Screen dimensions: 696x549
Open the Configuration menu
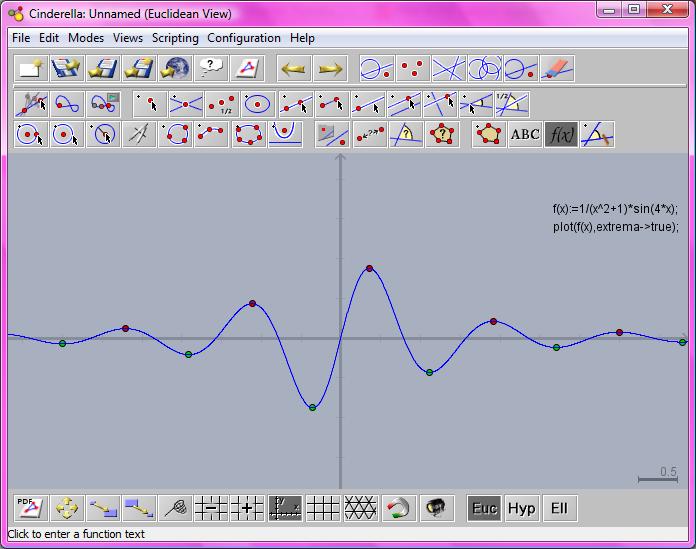244,38
